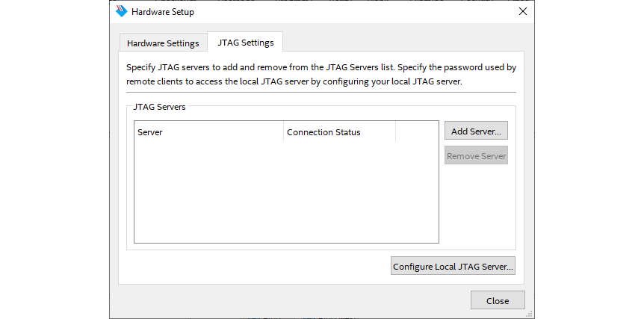Image resolution: width=644 pixels, height=319 pixels.
Task: Close the Hardware Setup window with X
Action: coord(523,12)
